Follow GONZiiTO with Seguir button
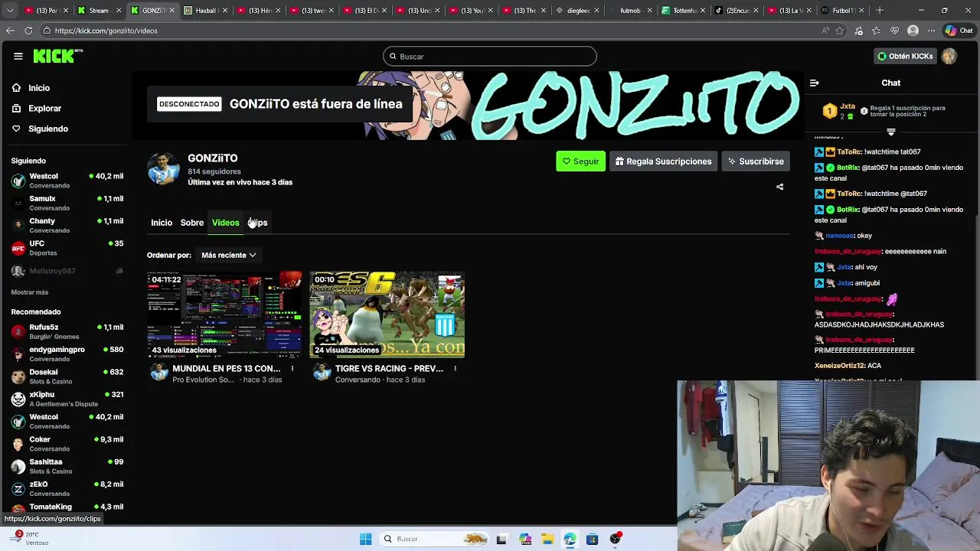Image resolution: width=980 pixels, height=551 pixels. coord(580,161)
